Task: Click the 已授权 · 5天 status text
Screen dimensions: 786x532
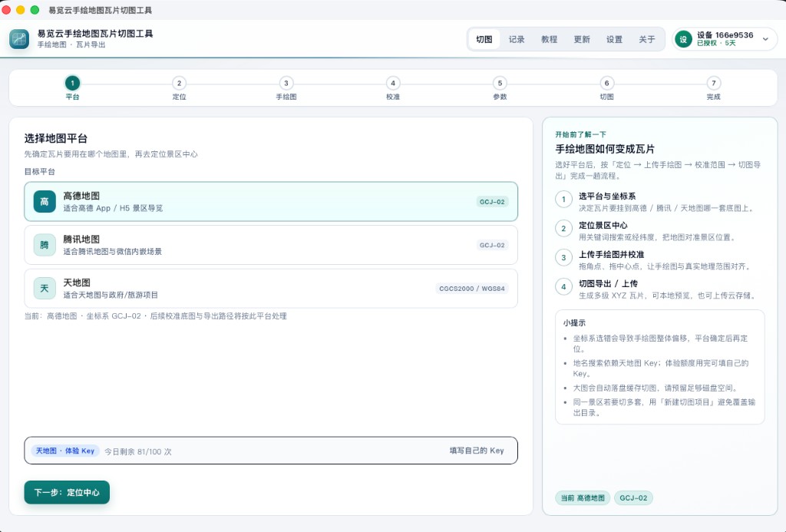Action: tap(716, 43)
